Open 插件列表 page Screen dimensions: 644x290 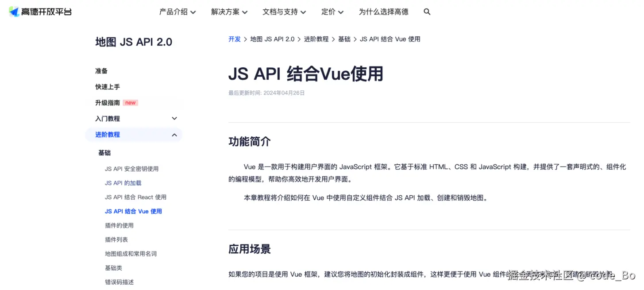116,240
